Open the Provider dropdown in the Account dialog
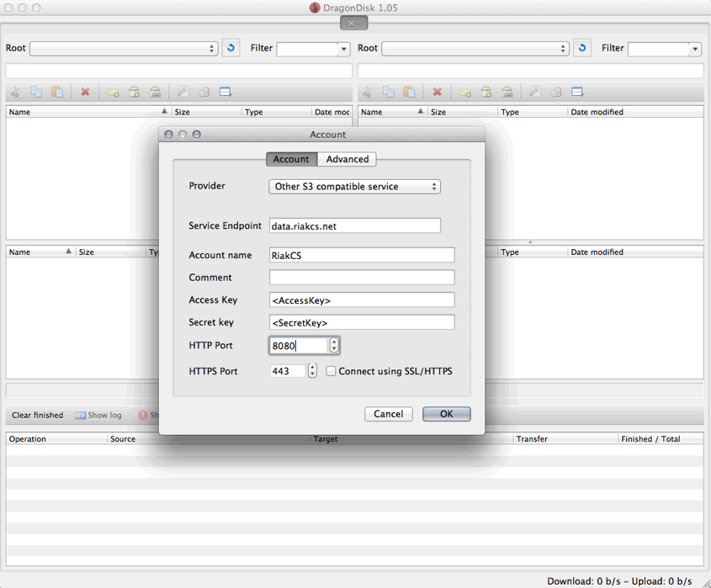The height and width of the screenshot is (588, 711). coord(353,186)
